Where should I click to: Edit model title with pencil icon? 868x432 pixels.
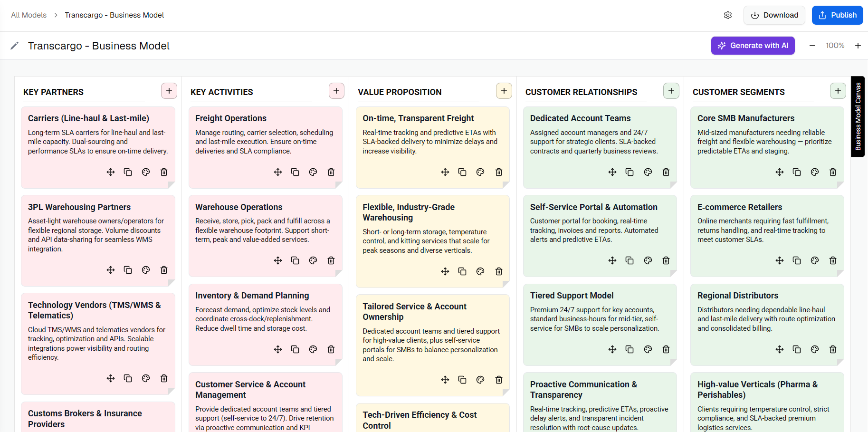click(x=15, y=46)
